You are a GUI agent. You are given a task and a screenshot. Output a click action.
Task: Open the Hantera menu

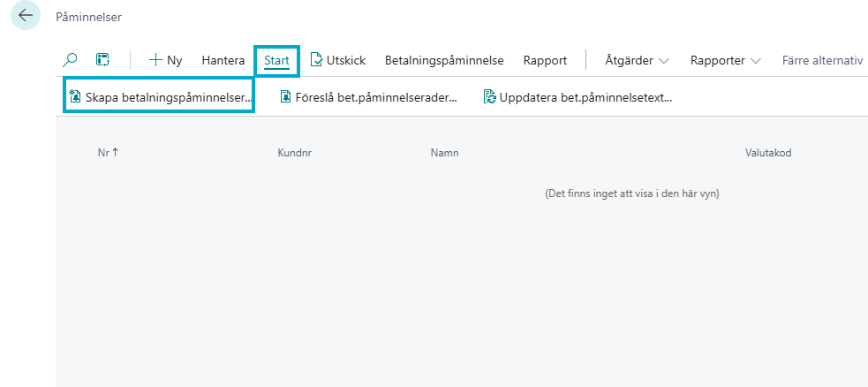click(223, 60)
